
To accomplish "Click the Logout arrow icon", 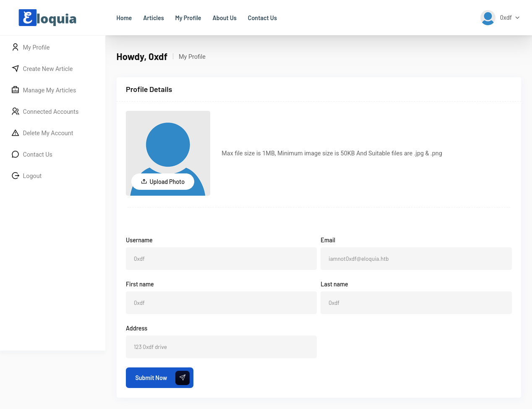I will [x=16, y=176].
